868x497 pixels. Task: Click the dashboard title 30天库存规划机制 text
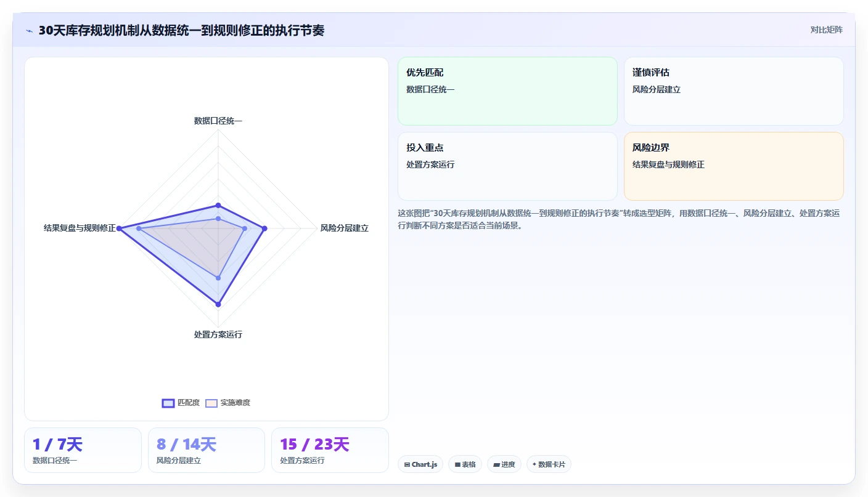tap(181, 30)
